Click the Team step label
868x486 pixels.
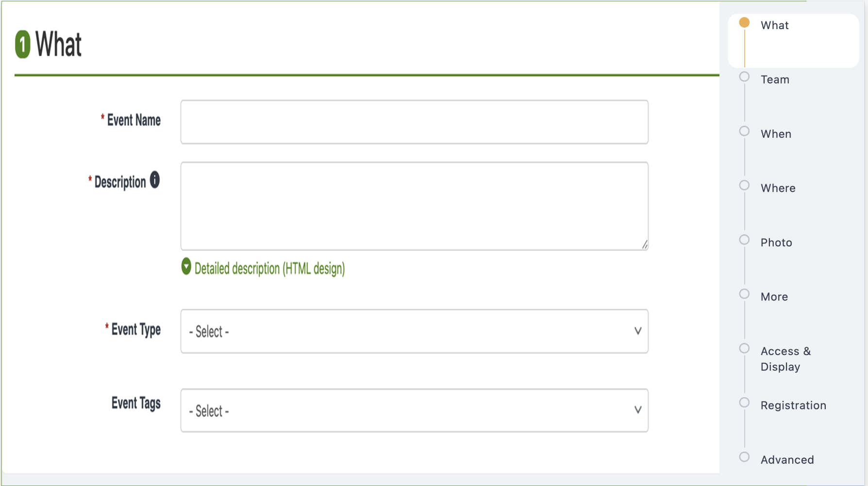pos(775,79)
